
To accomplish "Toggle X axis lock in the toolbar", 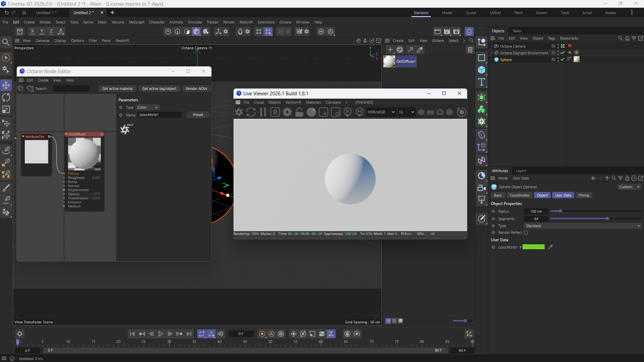I will (32, 32).
